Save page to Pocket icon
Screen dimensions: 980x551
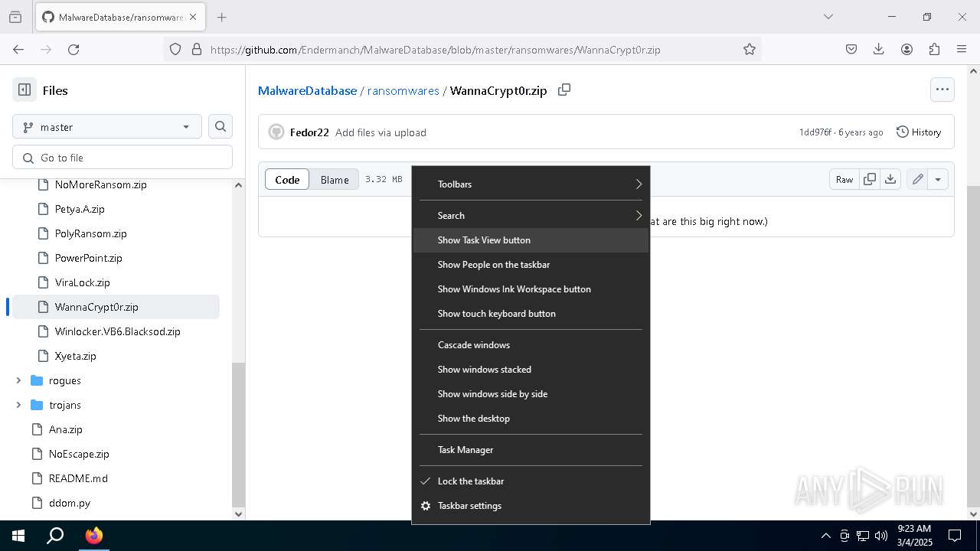point(851,49)
